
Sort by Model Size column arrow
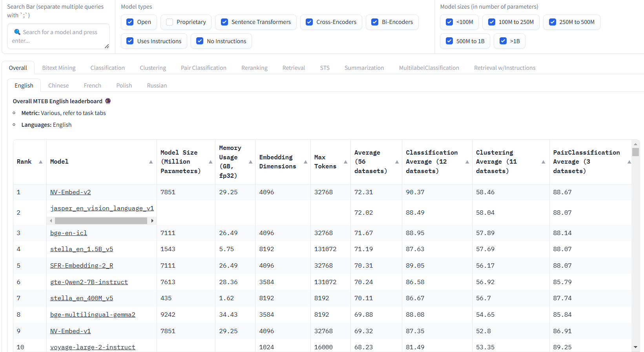coord(210,162)
